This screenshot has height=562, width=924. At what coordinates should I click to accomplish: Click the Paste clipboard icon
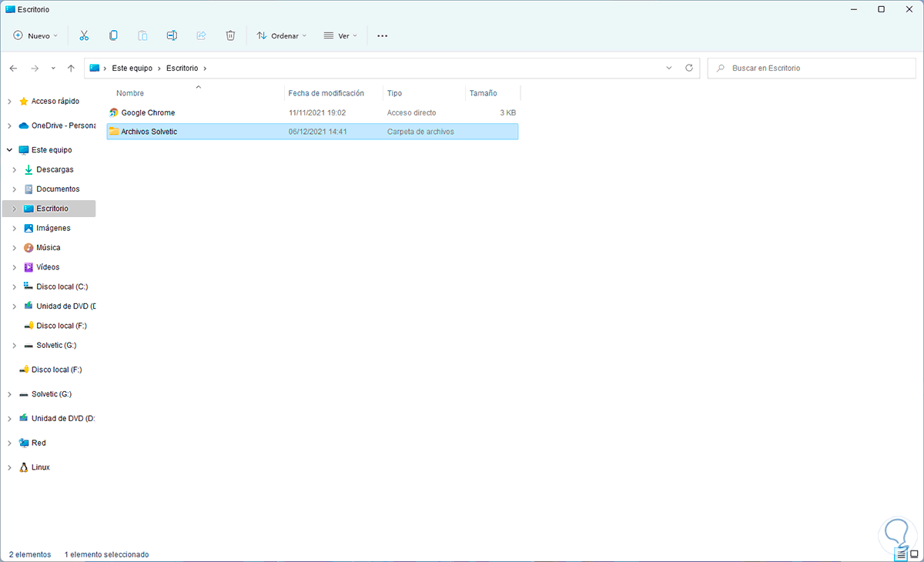pyautogui.click(x=142, y=35)
